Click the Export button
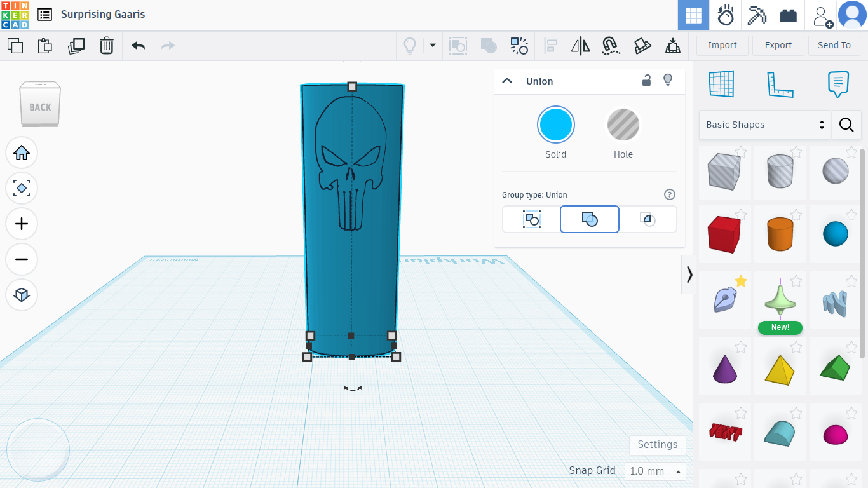This screenshot has width=868, height=488. [x=778, y=45]
